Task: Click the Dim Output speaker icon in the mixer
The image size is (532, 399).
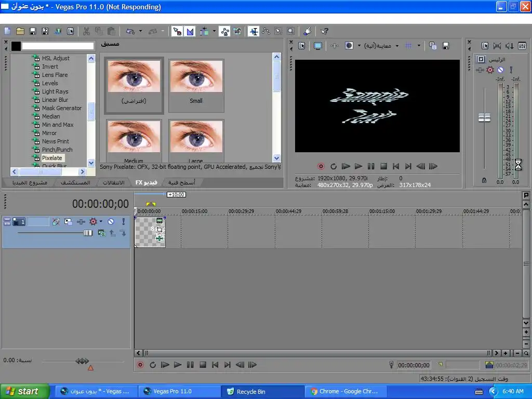Action: [510, 46]
